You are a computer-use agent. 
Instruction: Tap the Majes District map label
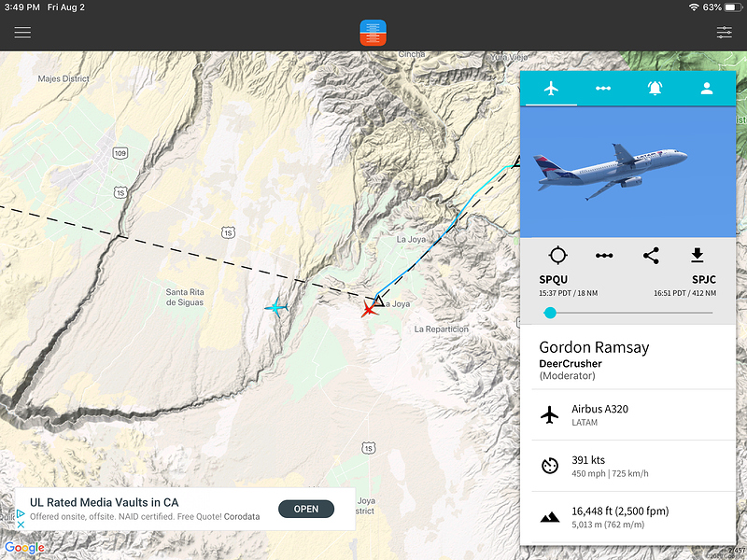pos(63,78)
